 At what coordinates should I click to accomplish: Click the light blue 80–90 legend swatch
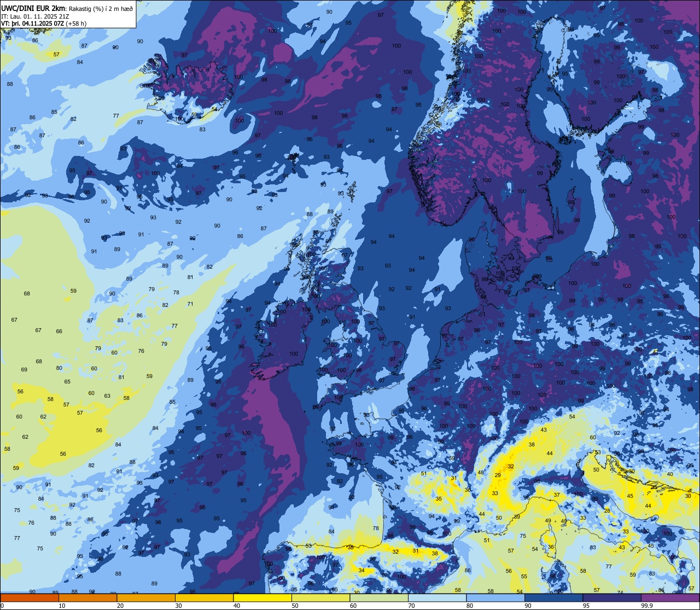tap(495, 598)
